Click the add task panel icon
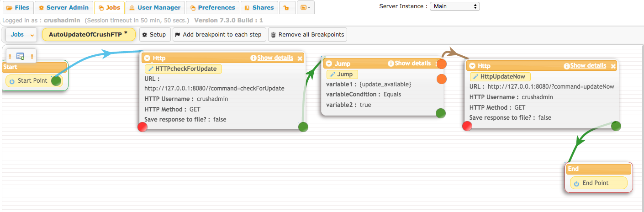The width and height of the screenshot is (644, 212). point(20,56)
